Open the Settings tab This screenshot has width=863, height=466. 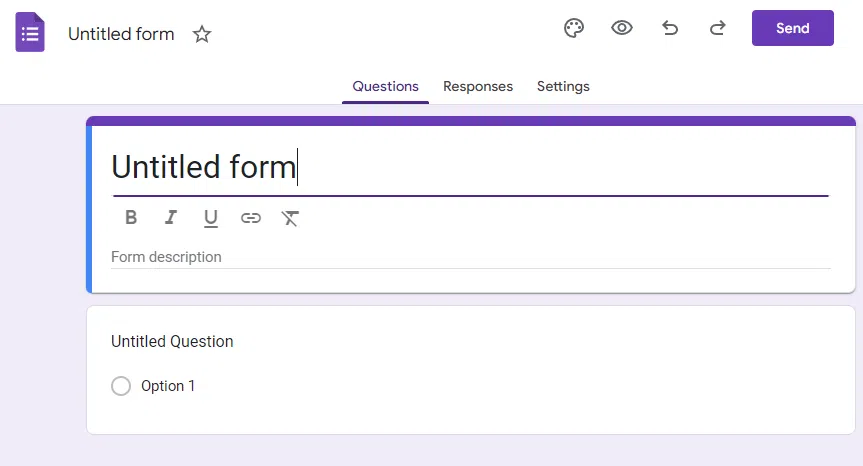coord(563,86)
